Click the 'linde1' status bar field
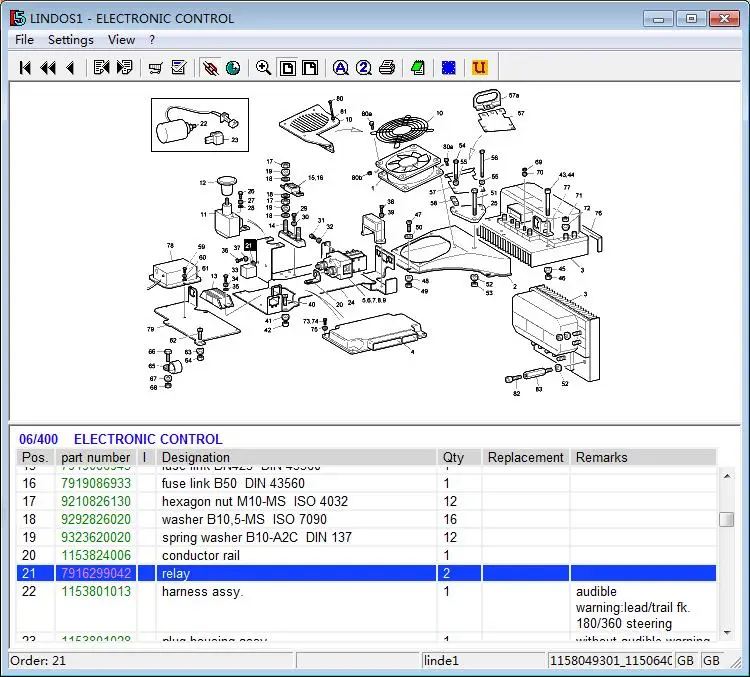The width and height of the screenshot is (750, 677). click(x=483, y=661)
